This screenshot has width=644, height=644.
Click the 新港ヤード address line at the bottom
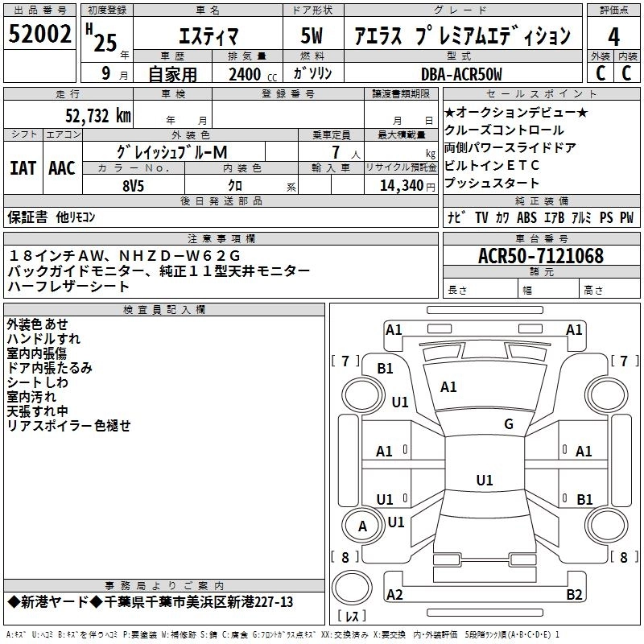click(150, 602)
